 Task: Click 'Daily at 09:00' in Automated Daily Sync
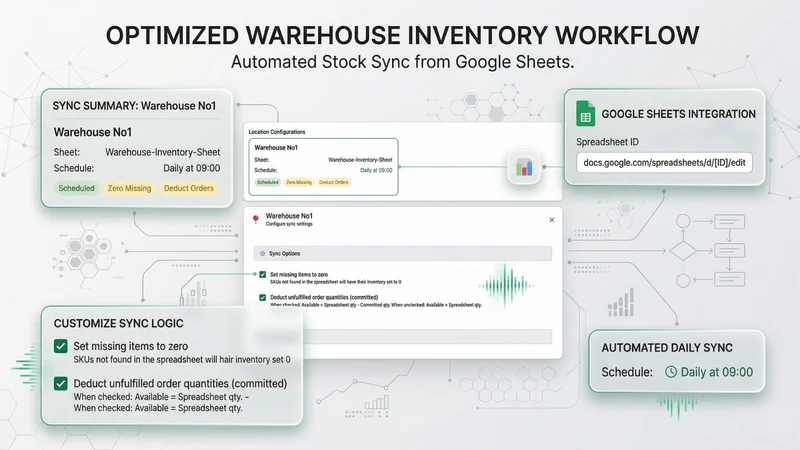[717, 372]
